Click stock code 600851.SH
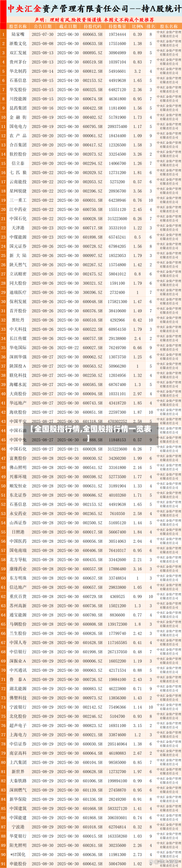This screenshot has height=868, width=182. 92,413
